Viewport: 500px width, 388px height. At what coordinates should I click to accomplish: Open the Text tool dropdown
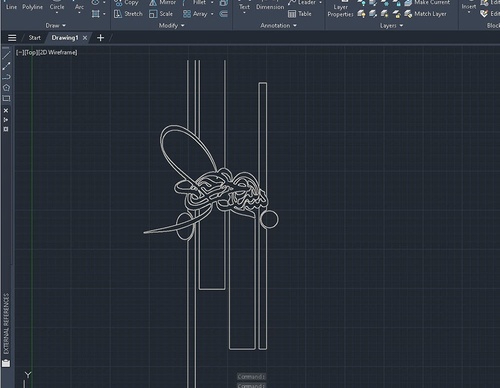244,13
